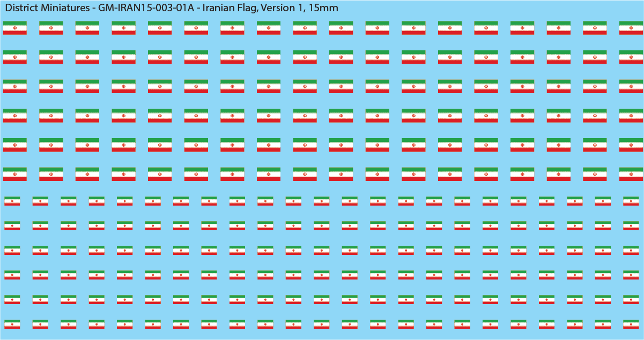
Task: Select the first large flag in the third row
Action: pos(14,86)
